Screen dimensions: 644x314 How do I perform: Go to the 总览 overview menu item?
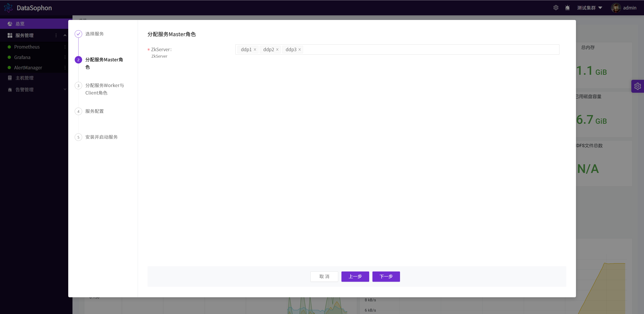tap(34, 24)
